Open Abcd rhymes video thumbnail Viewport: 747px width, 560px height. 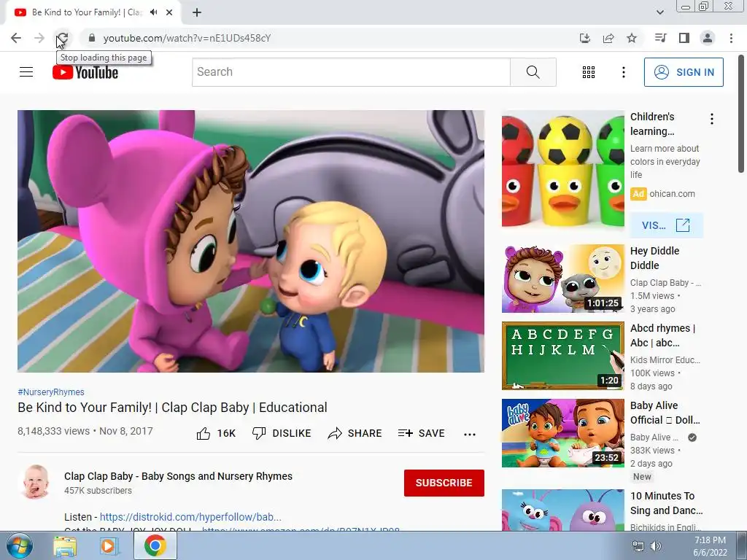[x=563, y=356]
